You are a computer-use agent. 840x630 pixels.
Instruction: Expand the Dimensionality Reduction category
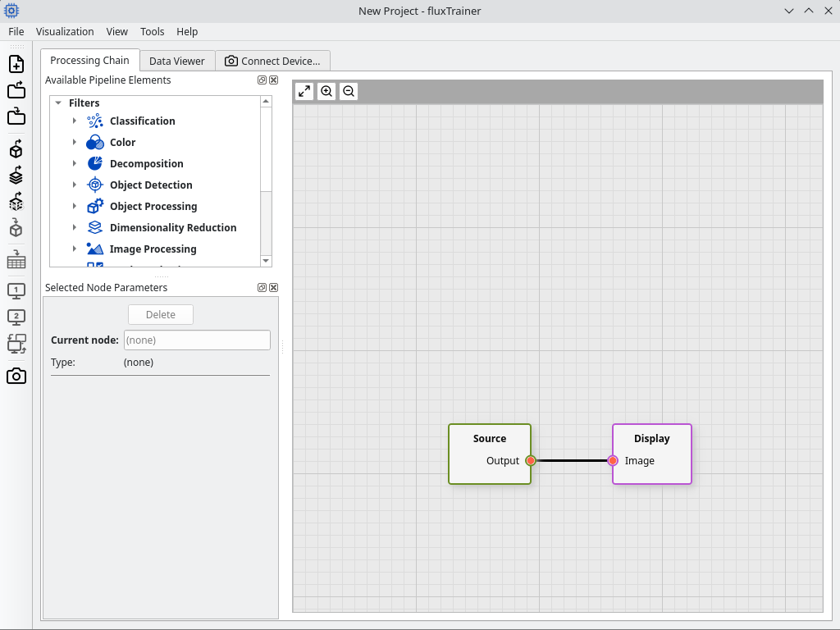pyautogui.click(x=75, y=228)
